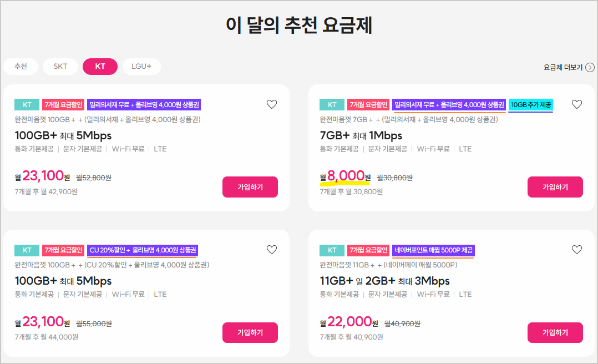Heart the 11GB+ Naver Point plan
598x364 pixels.
(576, 250)
